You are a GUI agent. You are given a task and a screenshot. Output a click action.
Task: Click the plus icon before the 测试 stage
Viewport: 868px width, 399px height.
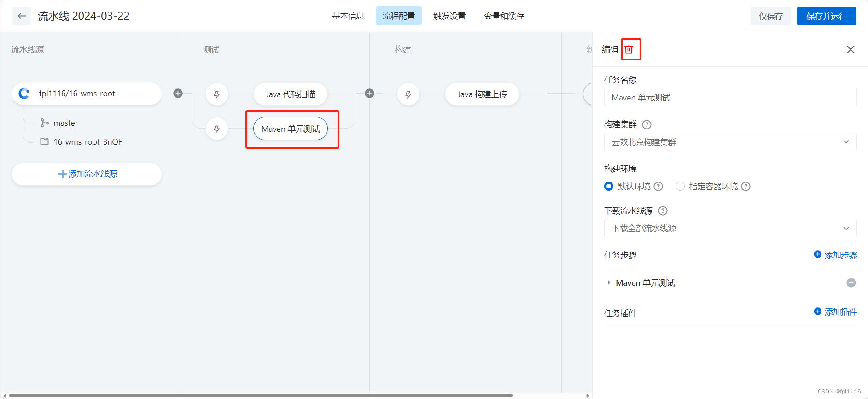coord(178,94)
